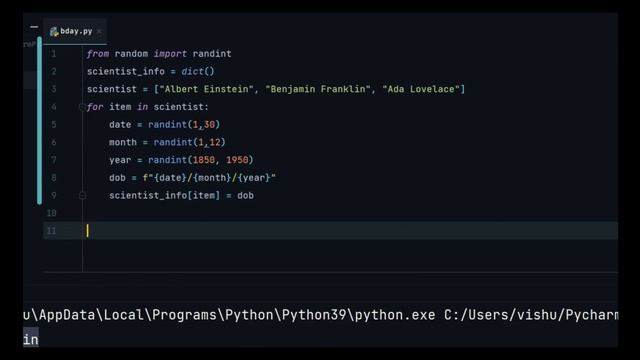Click the 'scientist_info = dict()' line

150,71
